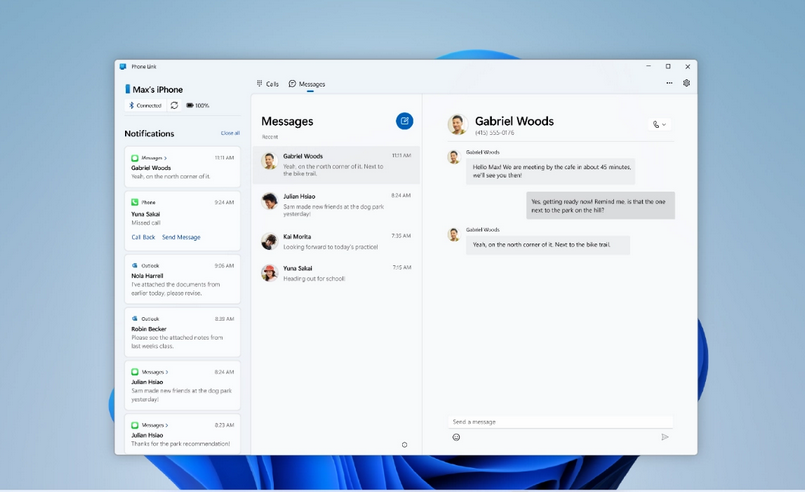
Task: Click the 'Yes, getting ready now' sent message
Action: pyautogui.click(x=600, y=205)
